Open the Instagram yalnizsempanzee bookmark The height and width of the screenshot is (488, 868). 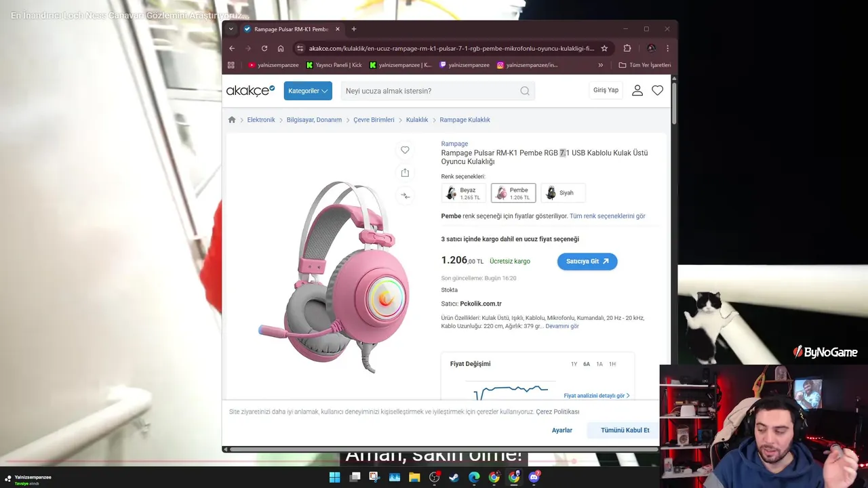[x=528, y=65]
